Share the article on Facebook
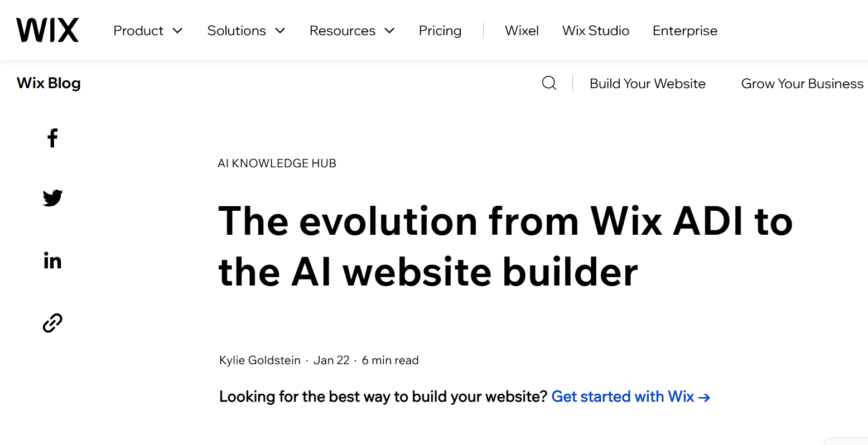The width and height of the screenshot is (868, 445). 52,138
